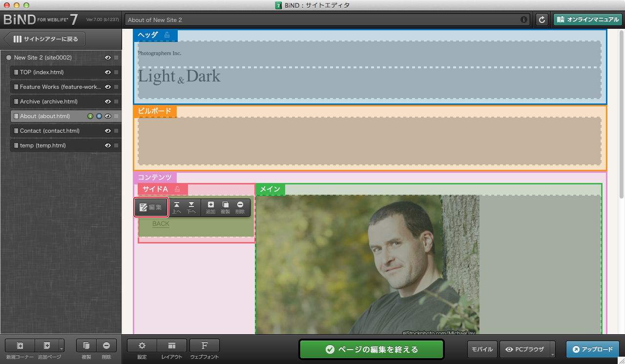Click the bottom-left 複製 duplicate page icon
Screen dimensions: 625x364
(86, 345)
